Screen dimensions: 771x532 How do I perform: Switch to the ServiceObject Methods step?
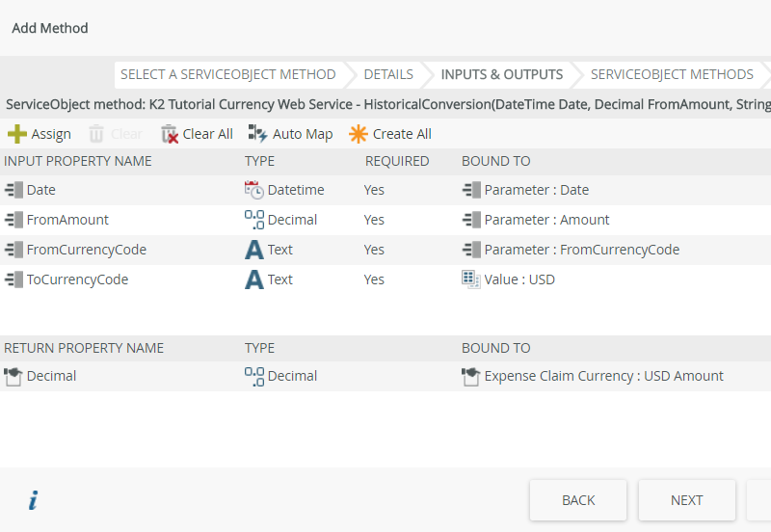[672, 74]
